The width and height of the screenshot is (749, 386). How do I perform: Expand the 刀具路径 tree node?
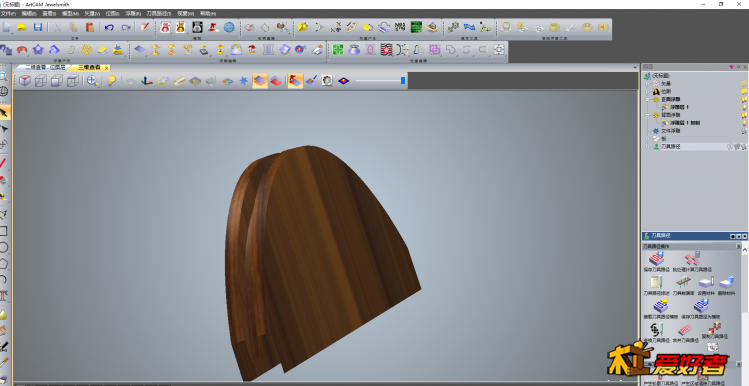[x=648, y=147]
